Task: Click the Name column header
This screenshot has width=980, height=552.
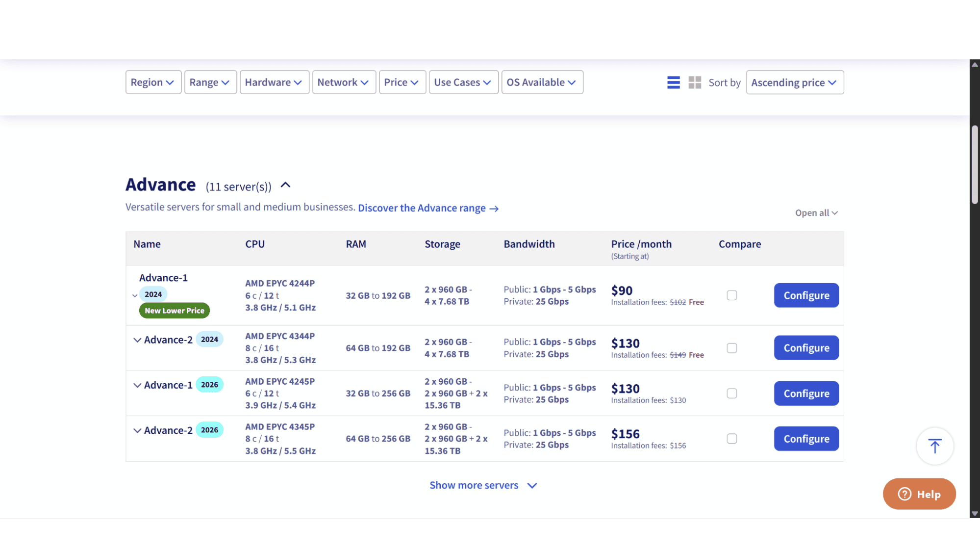Action: point(147,244)
